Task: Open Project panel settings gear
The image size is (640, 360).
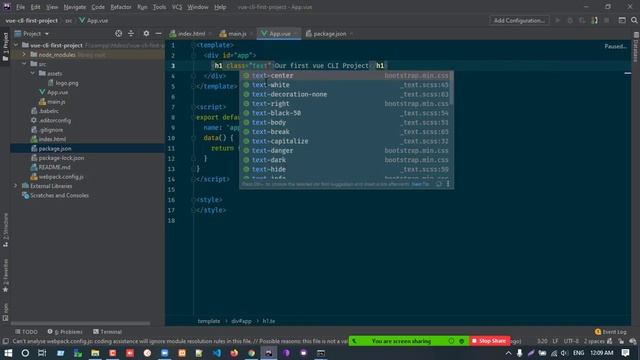Action: (146, 33)
